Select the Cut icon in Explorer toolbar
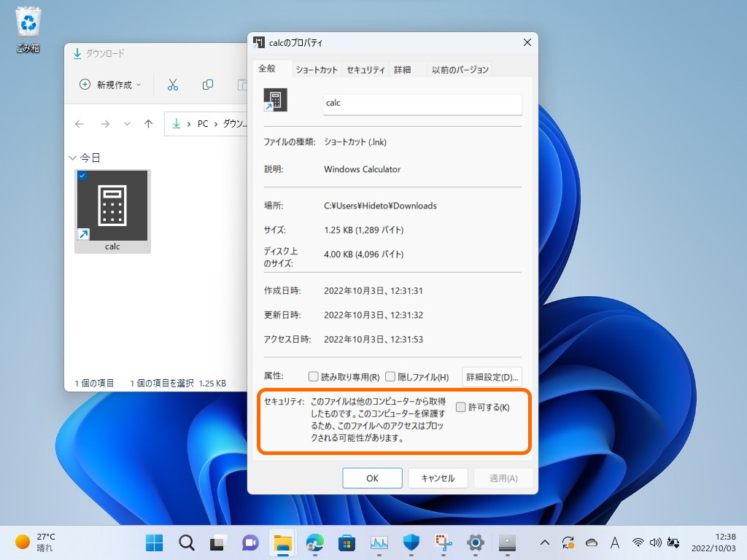Viewport: 747px width, 560px height. coord(173,85)
